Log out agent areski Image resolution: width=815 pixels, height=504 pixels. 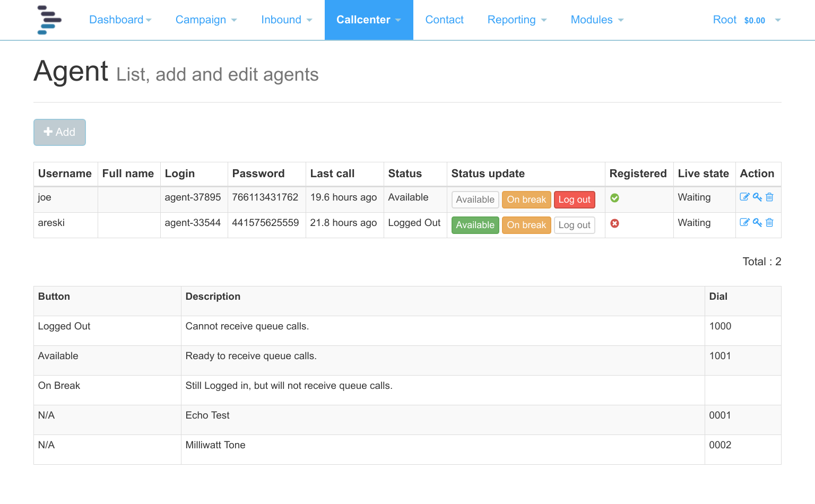(x=574, y=225)
